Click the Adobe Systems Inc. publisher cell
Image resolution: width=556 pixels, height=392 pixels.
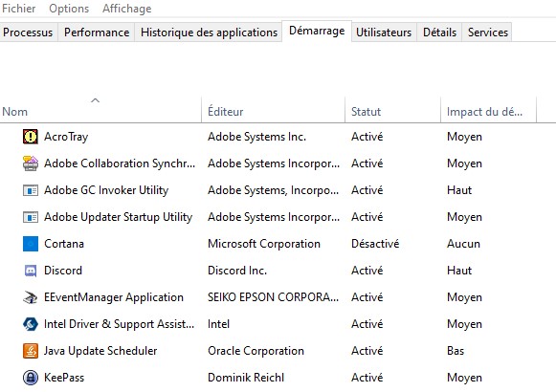pos(256,137)
